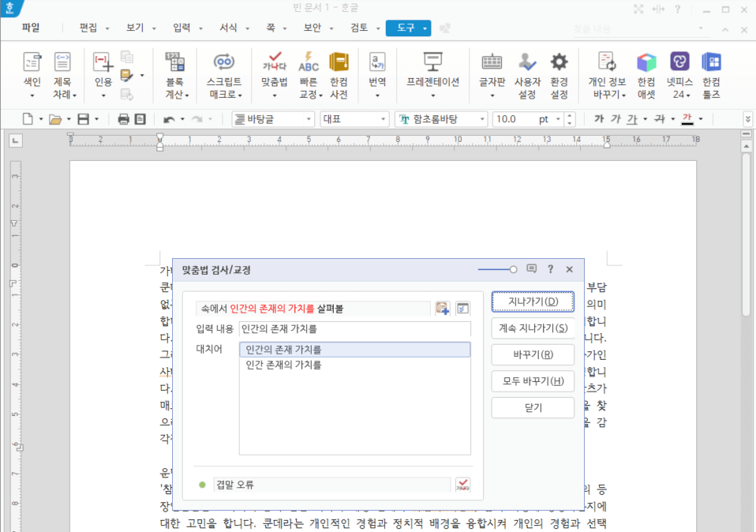Click the dialog comment bubble icon
Image resolution: width=756 pixels, height=532 pixels.
531,268
